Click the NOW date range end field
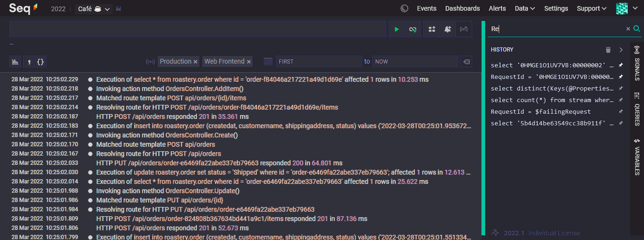Screen dimensions: 644x240 click(415, 61)
